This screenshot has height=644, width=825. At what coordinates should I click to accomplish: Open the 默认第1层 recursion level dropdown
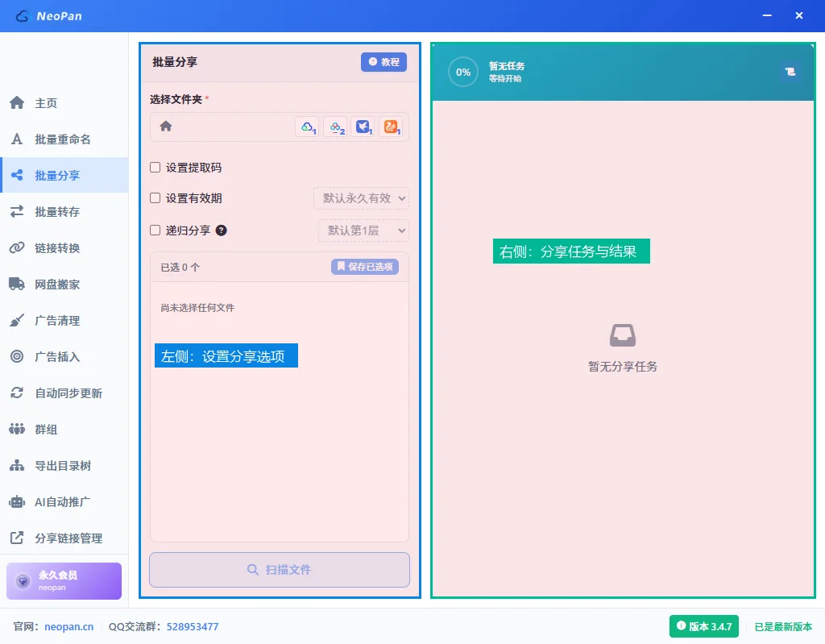tap(363, 231)
